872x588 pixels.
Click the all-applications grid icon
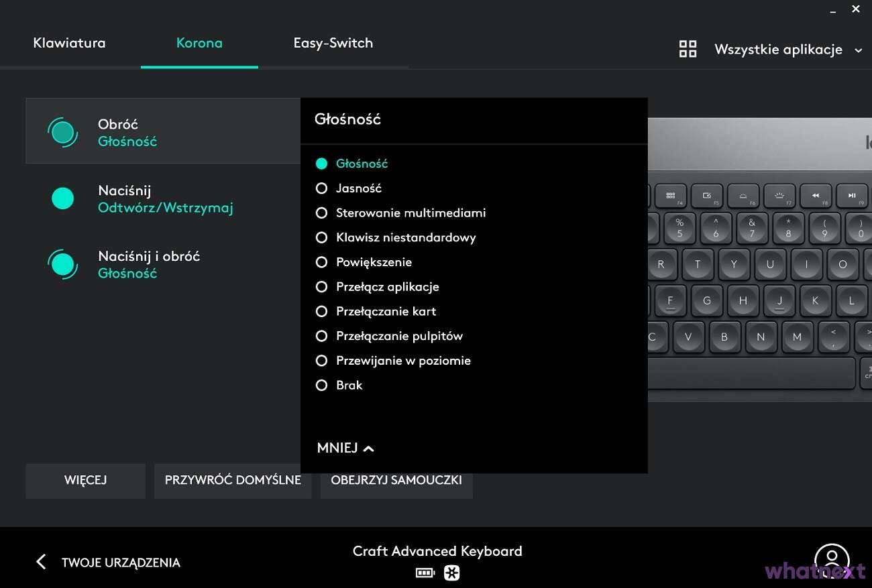tap(688, 48)
